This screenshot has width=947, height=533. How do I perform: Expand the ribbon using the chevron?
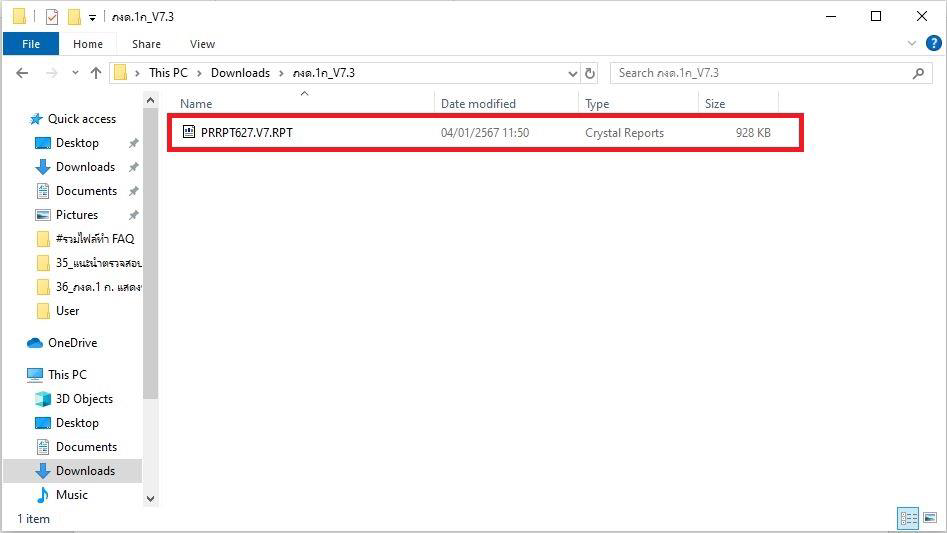pyautogui.click(x=912, y=44)
